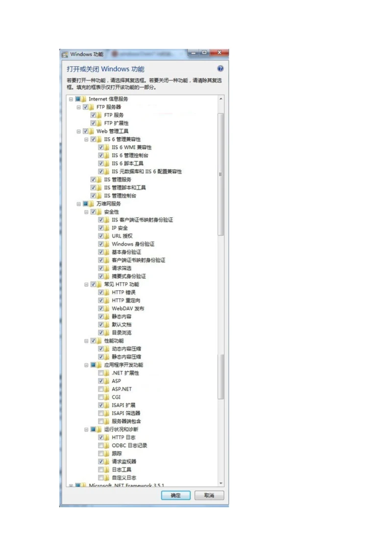The width and height of the screenshot is (392, 554).
Task: Click the folder icon beside IIS 6 管理兼容性
Action: point(99,139)
